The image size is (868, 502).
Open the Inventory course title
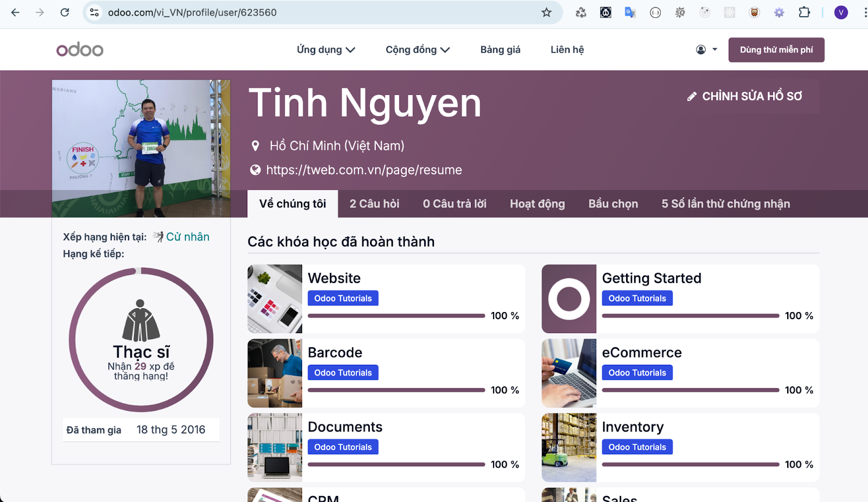[633, 427]
